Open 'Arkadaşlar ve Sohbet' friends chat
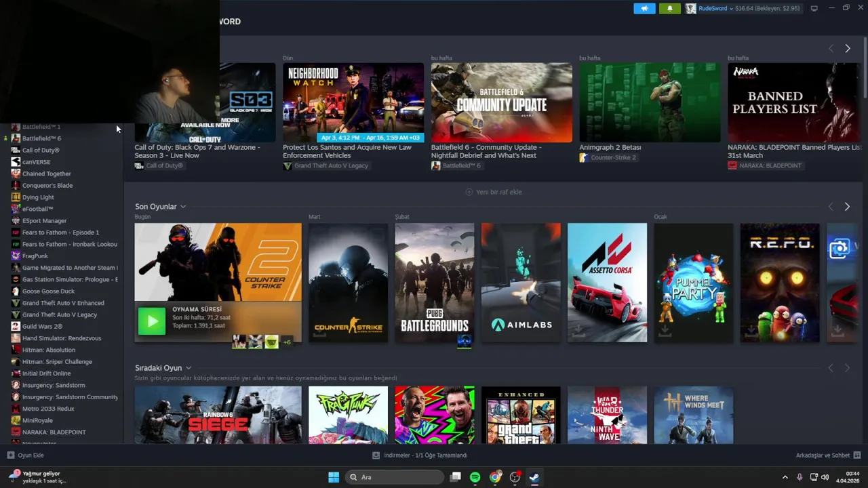 (828, 455)
